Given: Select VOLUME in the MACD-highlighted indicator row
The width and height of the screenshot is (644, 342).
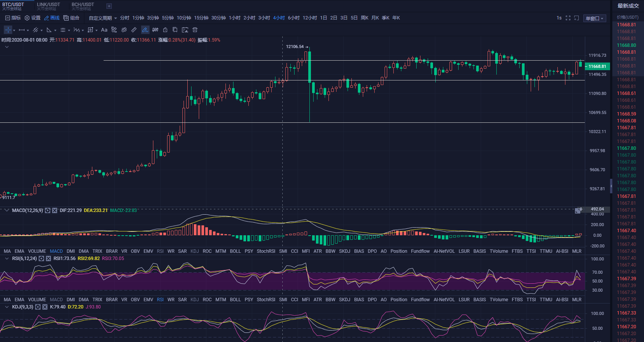Looking at the screenshot, I should point(37,251).
